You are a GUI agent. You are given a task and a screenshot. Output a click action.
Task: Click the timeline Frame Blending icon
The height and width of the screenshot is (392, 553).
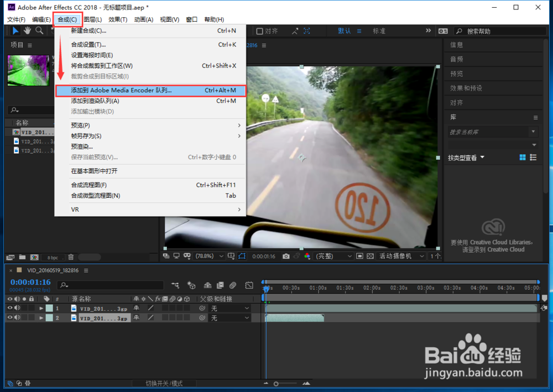(220, 285)
